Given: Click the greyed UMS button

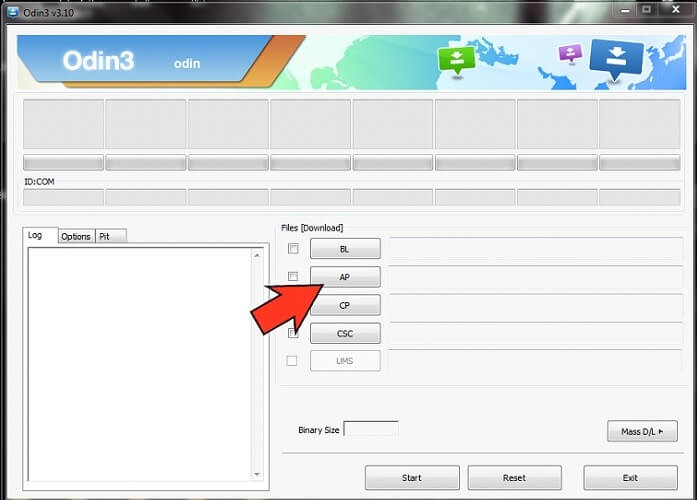Looking at the screenshot, I should 345,360.
